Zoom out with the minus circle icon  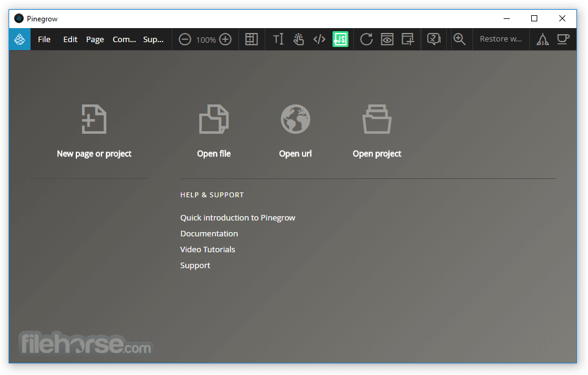tap(185, 39)
